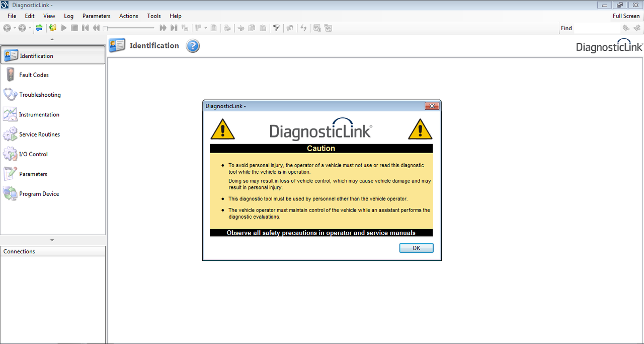Click the playback speed clock icon
Screen dimensions: 644x344
[185, 28]
